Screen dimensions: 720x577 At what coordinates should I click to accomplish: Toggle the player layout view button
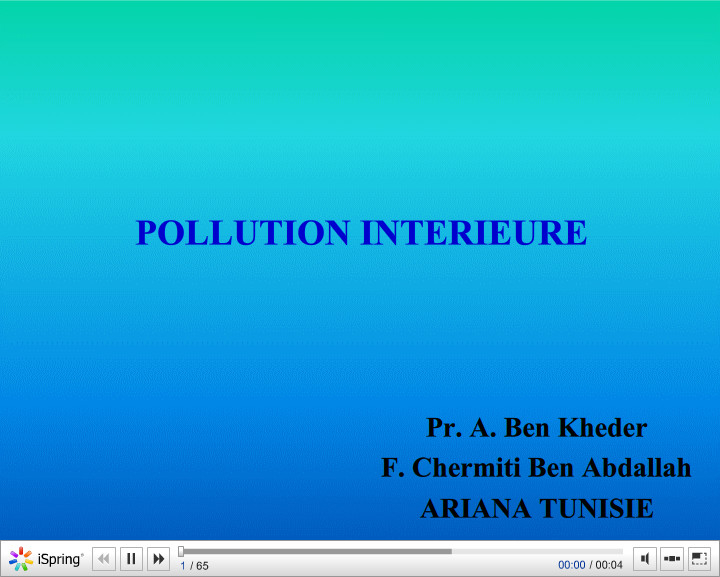point(672,559)
